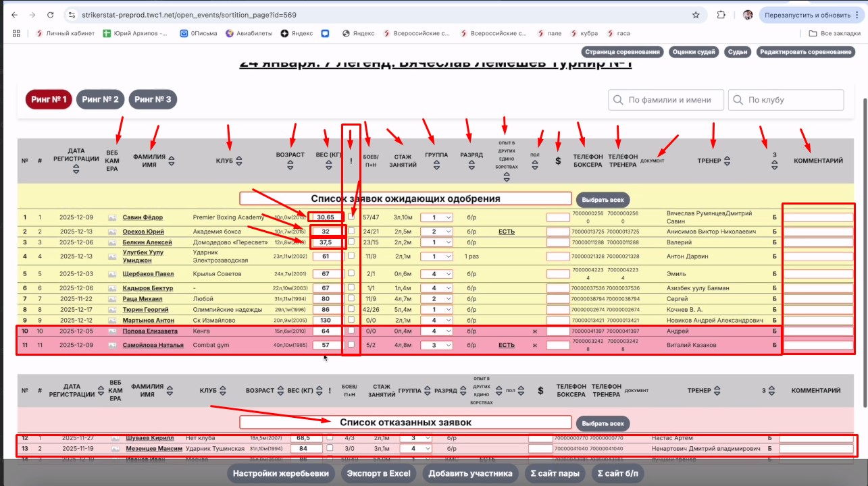The height and width of the screenshot is (486, 868).
Task: Open group dropdown for Орехов Юрий
Action: pos(436,232)
